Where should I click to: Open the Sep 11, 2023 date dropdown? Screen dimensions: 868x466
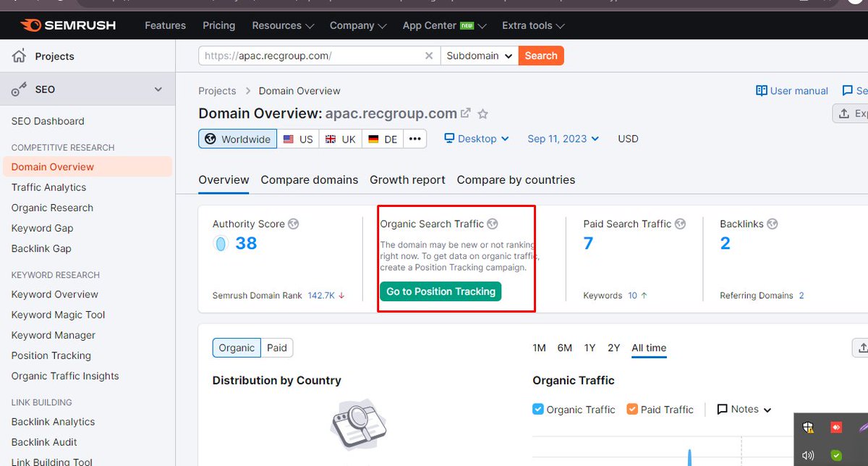563,139
